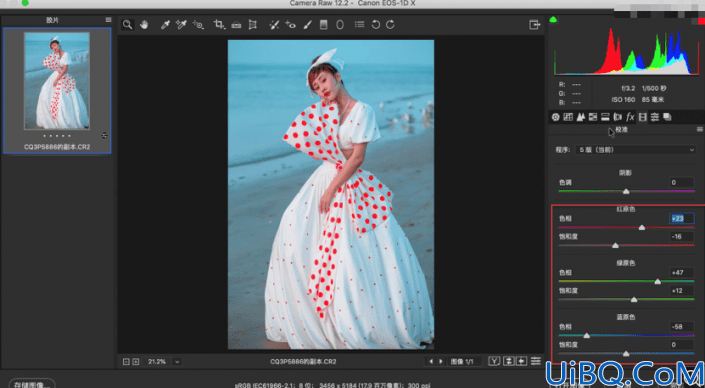The width and height of the screenshot is (705, 388).
Task: Select the CQ3P5886 filmstrip thumbnail
Action: 57,90
